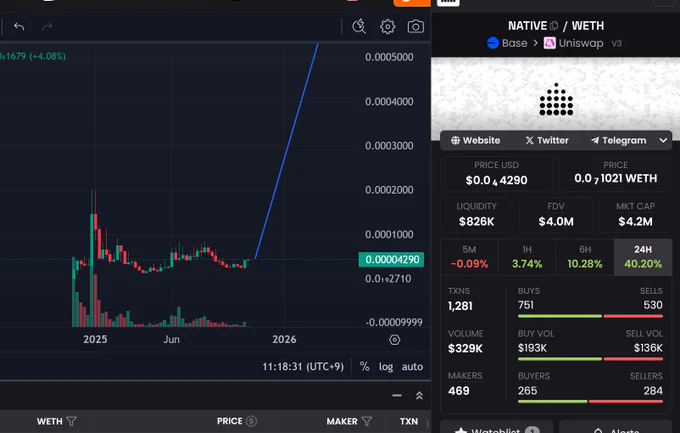Expand transactions panel double chevron
Image resolution: width=680 pixels, height=433 pixels.
click(419, 395)
